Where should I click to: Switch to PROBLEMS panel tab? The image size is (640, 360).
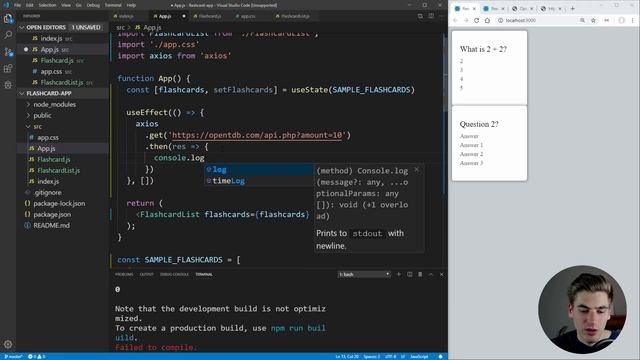pyautogui.click(x=124, y=274)
